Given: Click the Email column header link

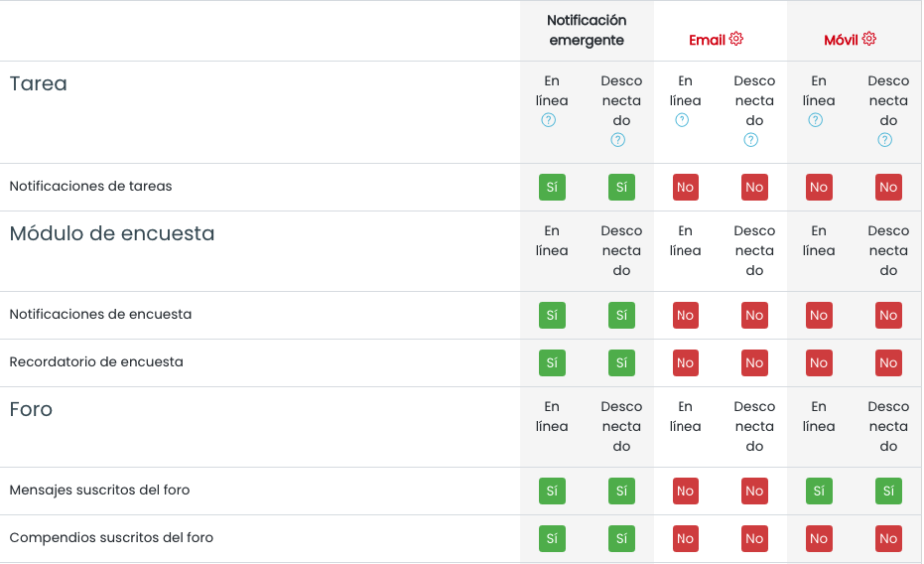Looking at the screenshot, I should point(707,40).
